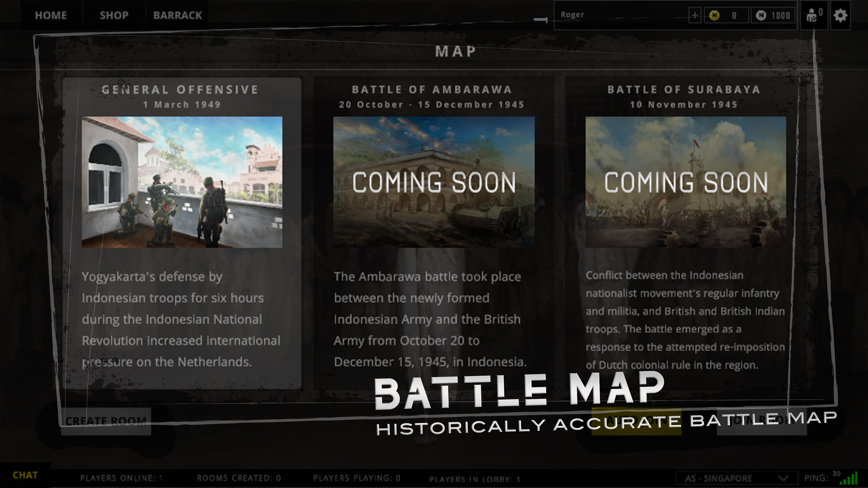Click the yellow auto join button
This screenshot has width=868, height=488.
tap(636, 422)
